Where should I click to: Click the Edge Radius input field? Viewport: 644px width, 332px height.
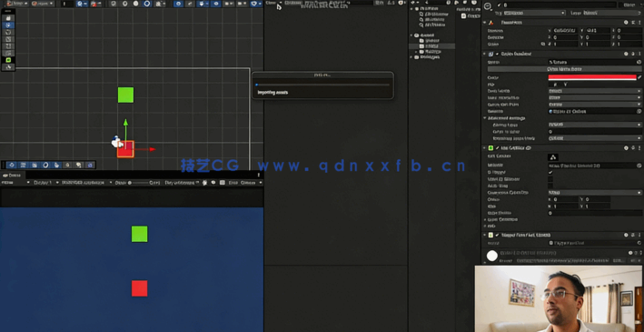595,213
